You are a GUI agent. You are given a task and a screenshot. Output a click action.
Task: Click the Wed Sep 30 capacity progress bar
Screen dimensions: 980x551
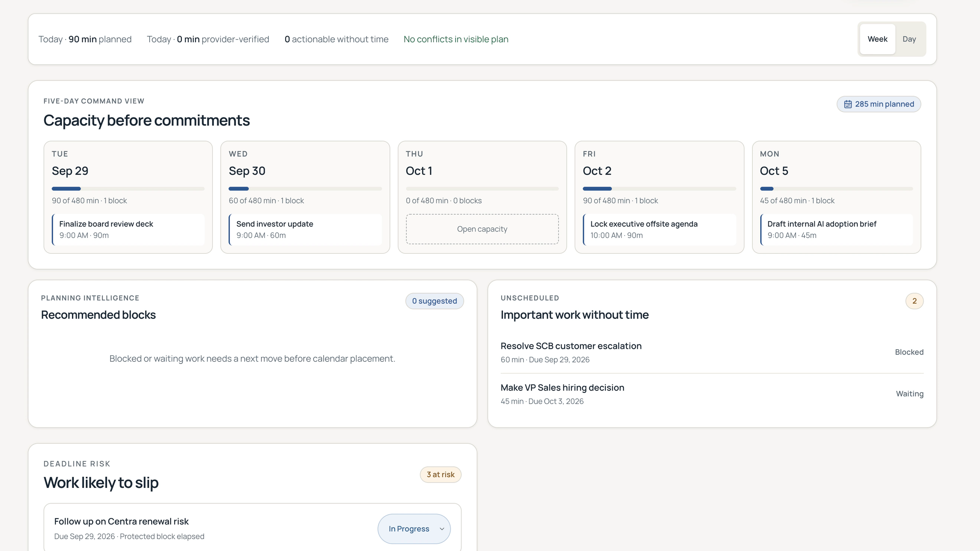pyautogui.click(x=305, y=188)
